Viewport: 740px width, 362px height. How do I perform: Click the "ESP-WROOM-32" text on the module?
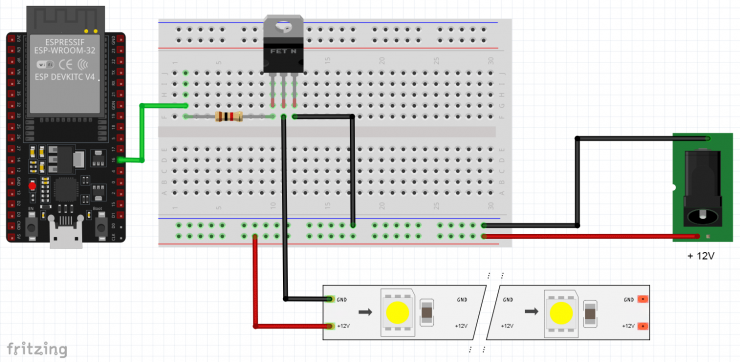[x=65, y=51]
